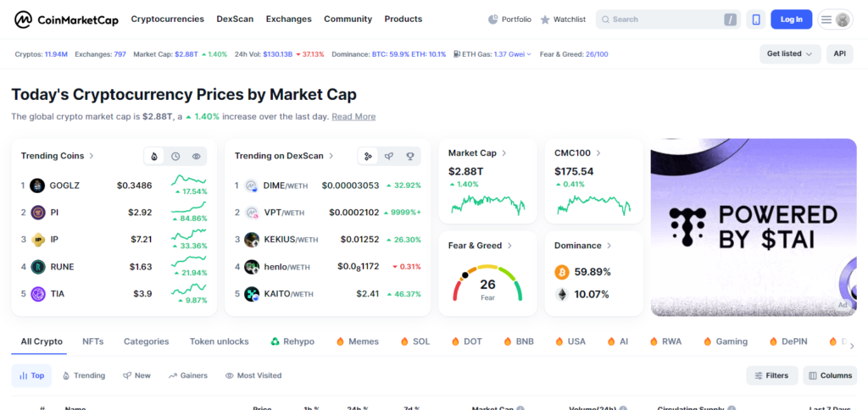Select DexScan new pairs sprout icon

click(388, 157)
